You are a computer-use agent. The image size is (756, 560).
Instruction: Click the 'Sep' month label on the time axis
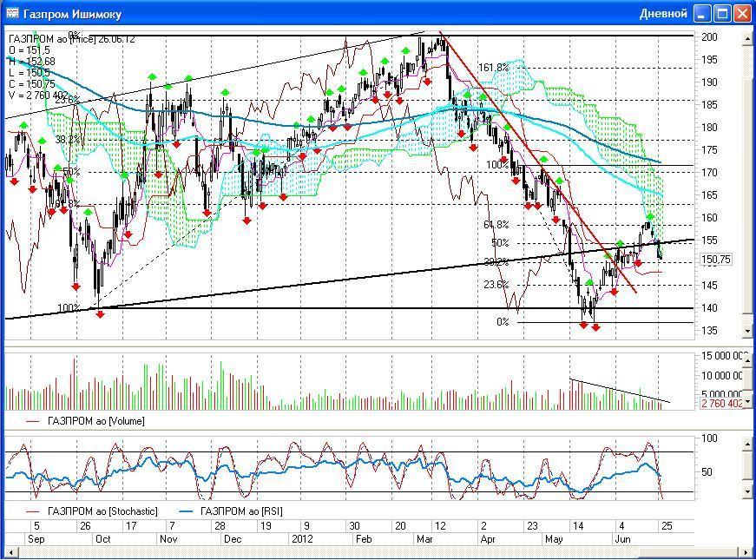(36, 539)
